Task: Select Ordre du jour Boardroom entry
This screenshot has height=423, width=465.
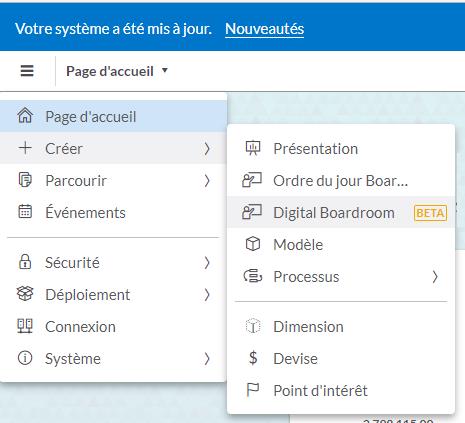Action: point(341,180)
